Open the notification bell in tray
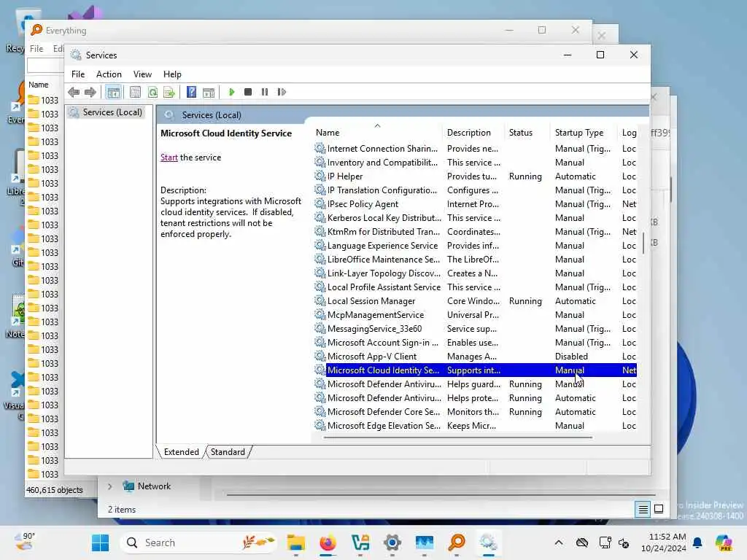Image resolution: width=747 pixels, height=560 pixels. [x=697, y=542]
